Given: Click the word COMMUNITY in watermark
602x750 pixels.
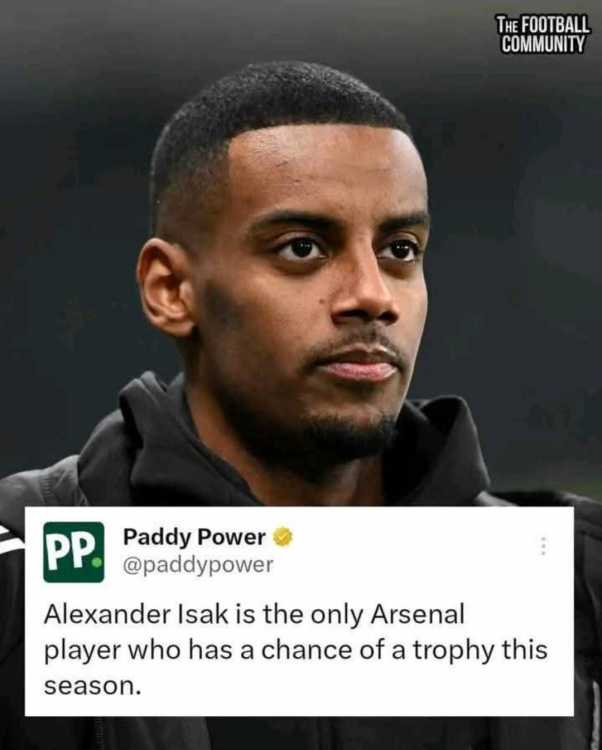Looking at the screenshot, I should tap(543, 44).
